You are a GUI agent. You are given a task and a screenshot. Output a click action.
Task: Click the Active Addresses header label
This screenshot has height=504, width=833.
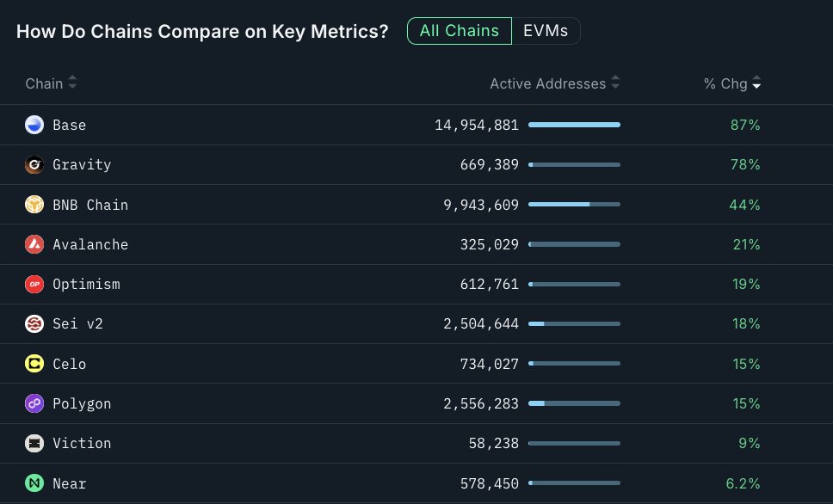(547, 83)
